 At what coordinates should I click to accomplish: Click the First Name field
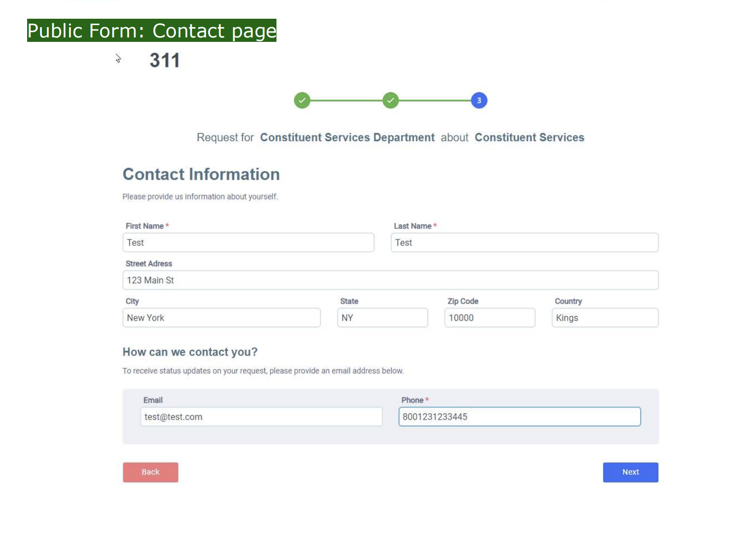click(x=248, y=242)
